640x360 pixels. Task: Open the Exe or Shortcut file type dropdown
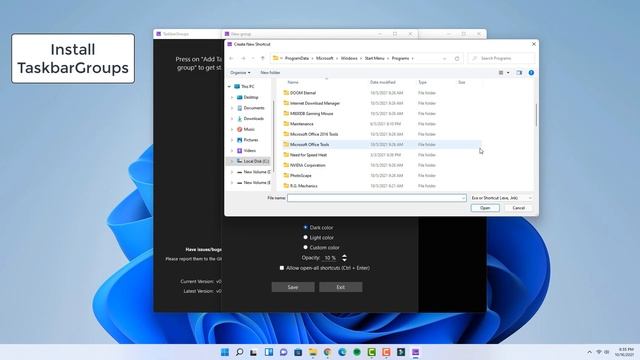(501, 198)
